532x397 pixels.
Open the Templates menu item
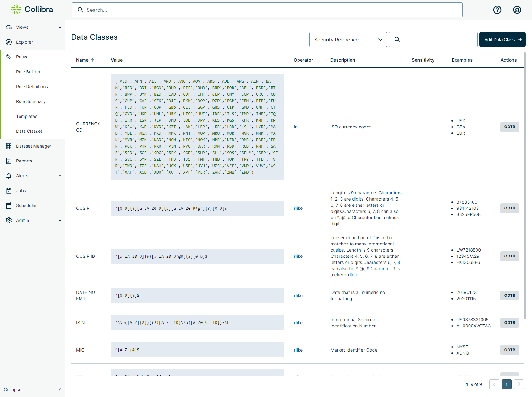click(x=27, y=116)
